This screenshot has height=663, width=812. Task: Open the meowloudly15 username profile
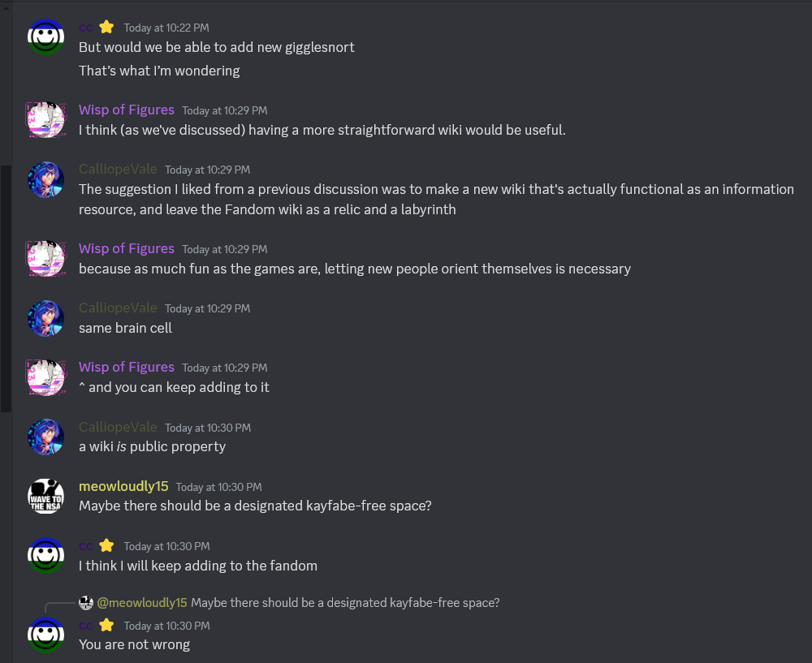[123, 486]
